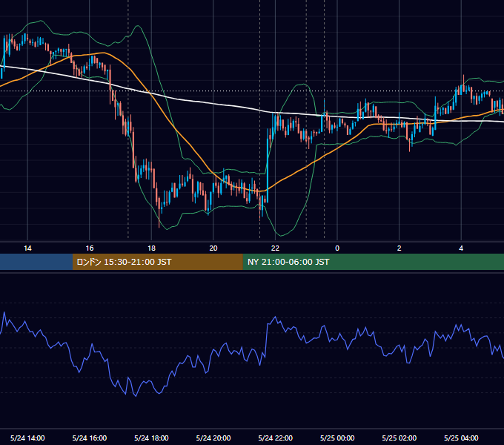
Task: Click the 0 hour axis label
Action: [337, 248]
